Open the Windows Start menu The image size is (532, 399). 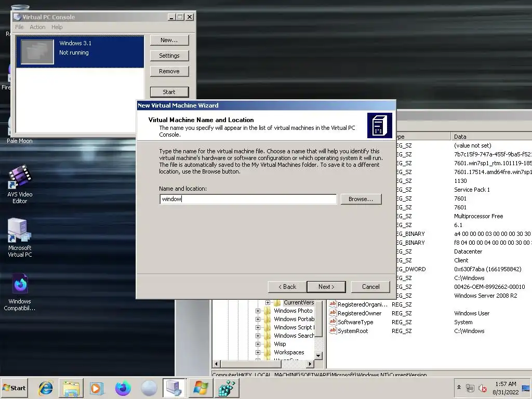pyautogui.click(x=14, y=388)
